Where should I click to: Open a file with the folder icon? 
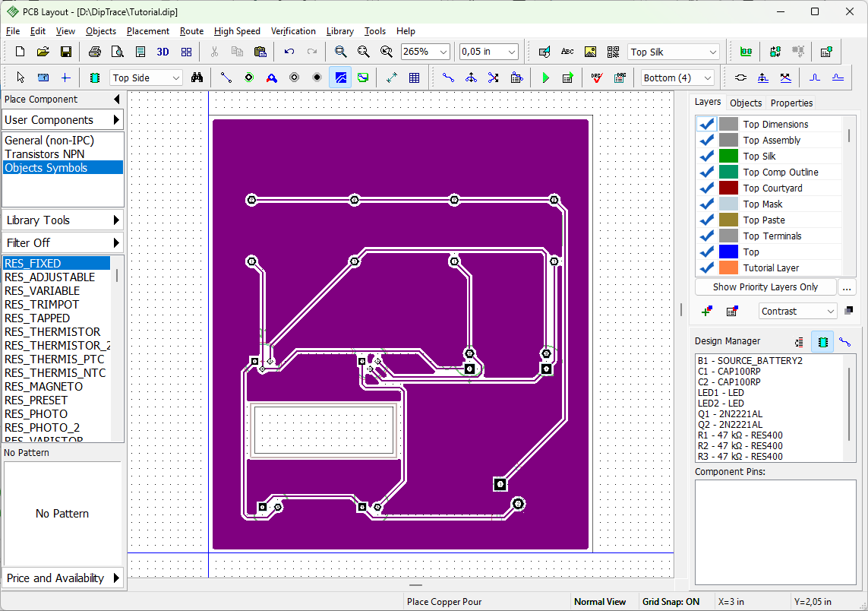click(x=43, y=52)
